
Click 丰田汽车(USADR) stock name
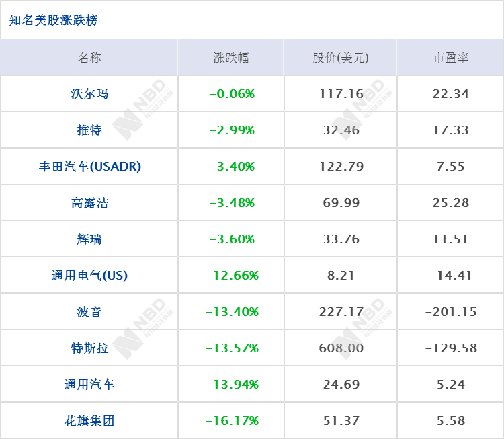coord(89,167)
